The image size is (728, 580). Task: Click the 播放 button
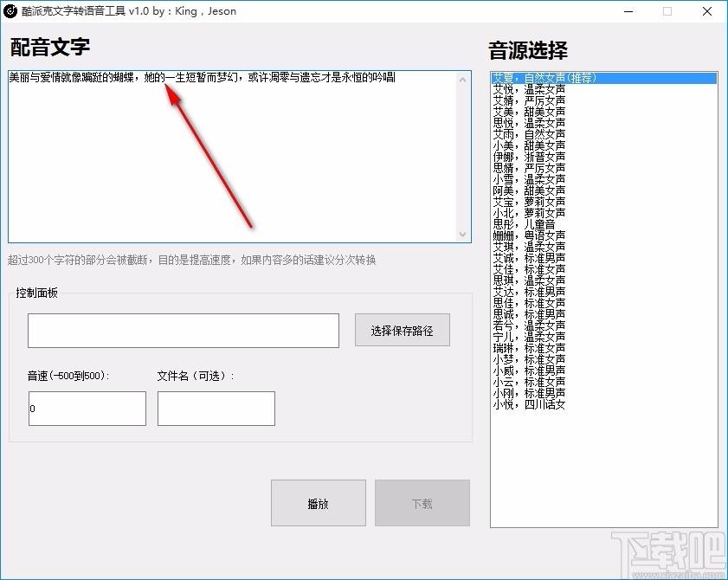coord(318,503)
